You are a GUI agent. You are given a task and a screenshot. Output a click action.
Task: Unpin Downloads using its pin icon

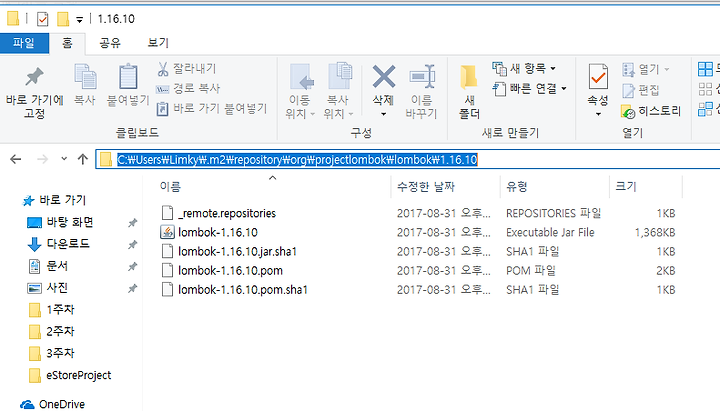point(132,244)
